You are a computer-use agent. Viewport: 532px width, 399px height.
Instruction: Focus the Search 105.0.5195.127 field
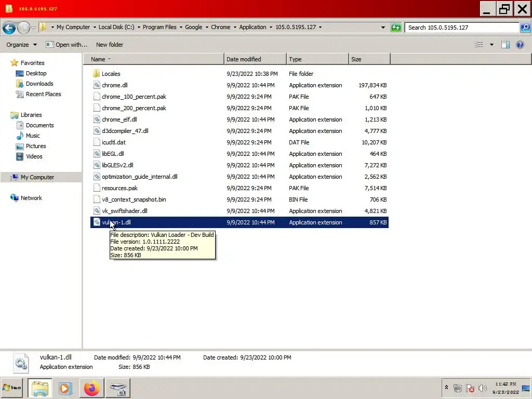click(x=462, y=28)
